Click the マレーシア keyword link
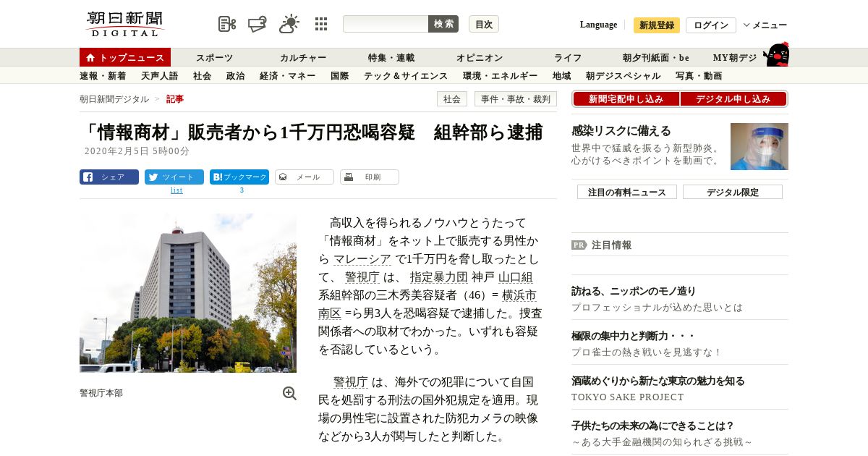 point(362,259)
